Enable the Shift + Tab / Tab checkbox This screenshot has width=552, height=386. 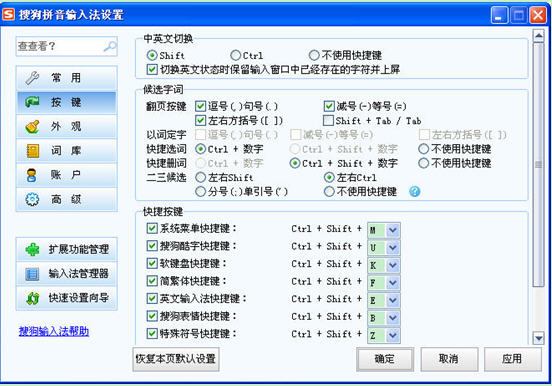pos(328,120)
